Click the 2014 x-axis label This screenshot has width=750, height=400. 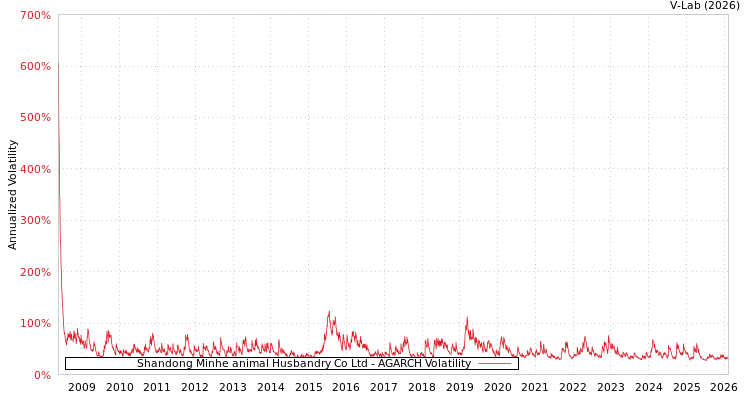click(x=271, y=387)
